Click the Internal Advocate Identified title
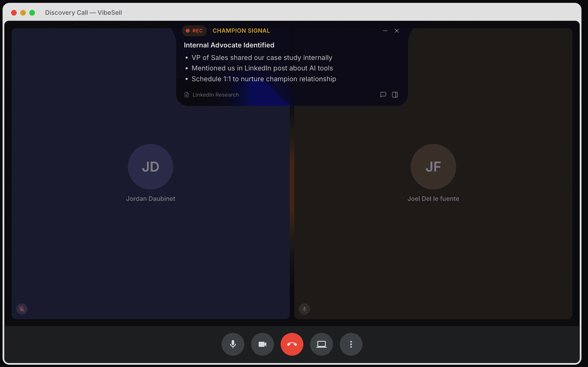The image size is (588, 367). point(229,45)
